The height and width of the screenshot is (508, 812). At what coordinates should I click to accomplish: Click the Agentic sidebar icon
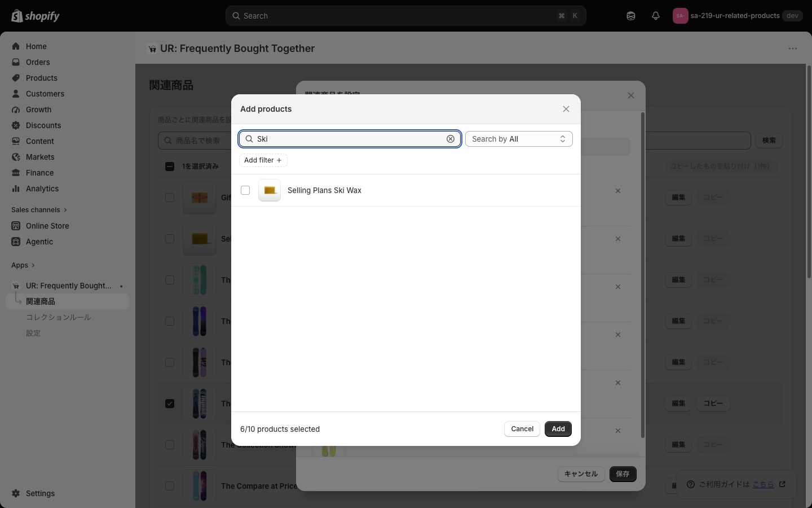coord(16,242)
